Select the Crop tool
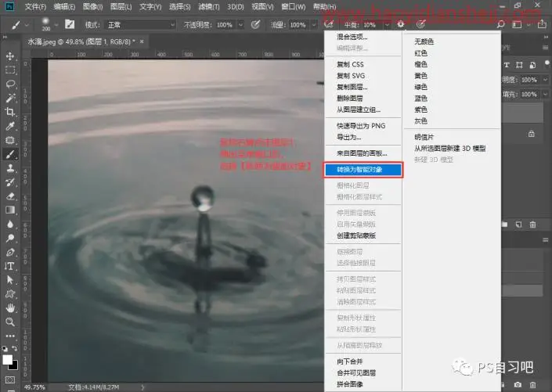552x392 pixels. pos(10,112)
